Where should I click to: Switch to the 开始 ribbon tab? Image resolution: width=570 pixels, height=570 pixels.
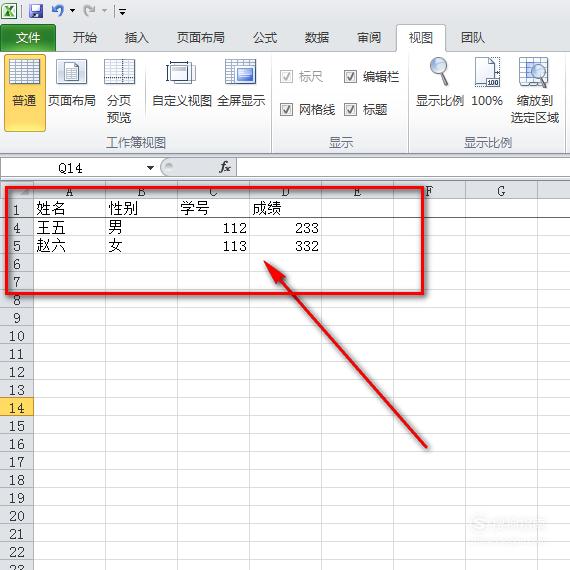tap(85, 38)
